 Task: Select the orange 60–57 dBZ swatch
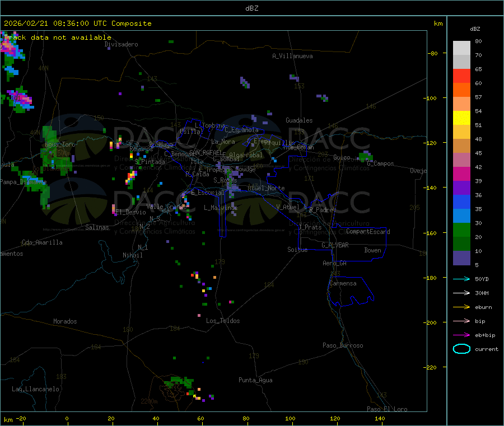461,90
